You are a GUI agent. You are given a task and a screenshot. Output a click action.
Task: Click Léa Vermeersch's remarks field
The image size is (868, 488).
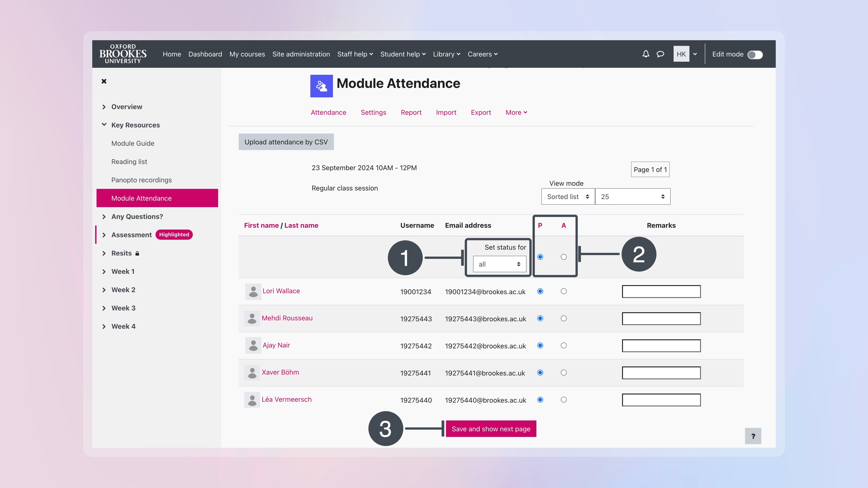[x=661, y=400]
